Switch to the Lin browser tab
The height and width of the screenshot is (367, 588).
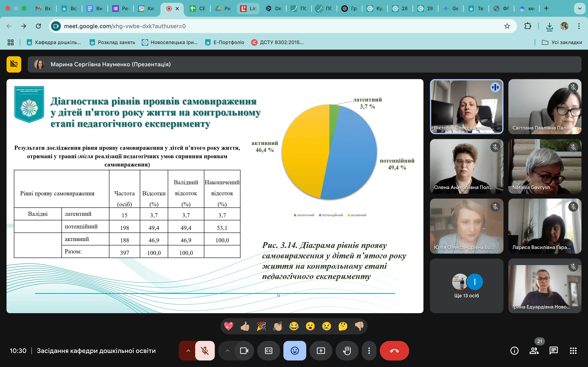coord(248,9)
